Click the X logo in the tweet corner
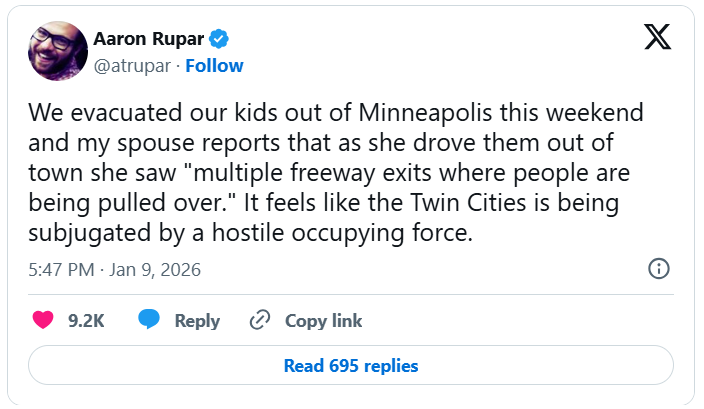The height and width of the screenshot is (409, 704). (x=657, y=37)
